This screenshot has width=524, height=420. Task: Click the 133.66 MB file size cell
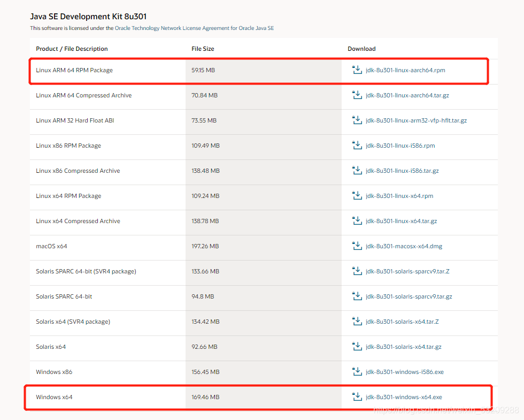[x=263, y=273]
